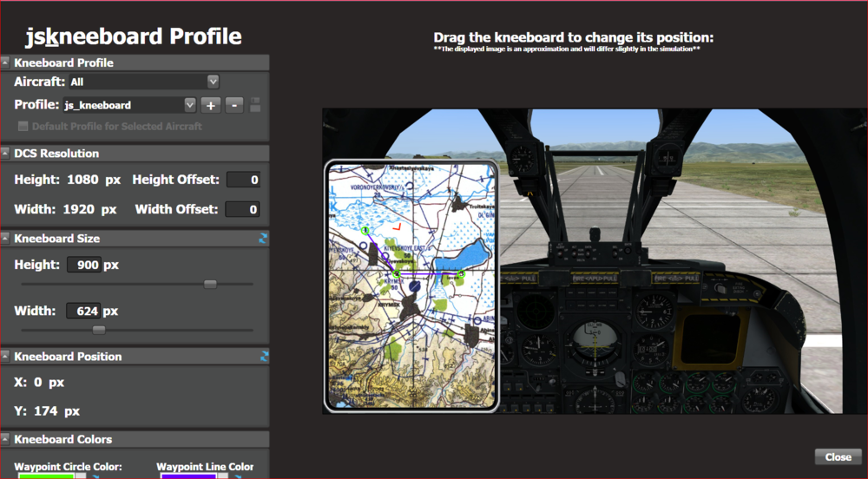This screenshot has width=868, height=479.
Task: Click the Kneeboard Height field showing 900
Action: [84, 265]
